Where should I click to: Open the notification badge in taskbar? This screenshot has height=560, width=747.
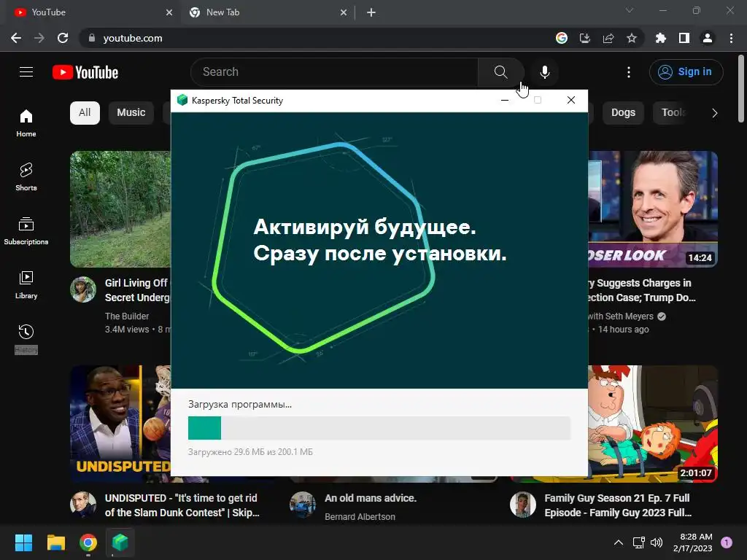[727, 542]
